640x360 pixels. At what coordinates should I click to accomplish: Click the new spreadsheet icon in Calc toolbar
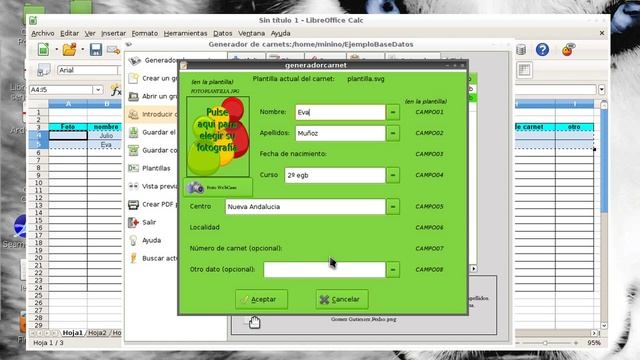[x=43, y=49]
